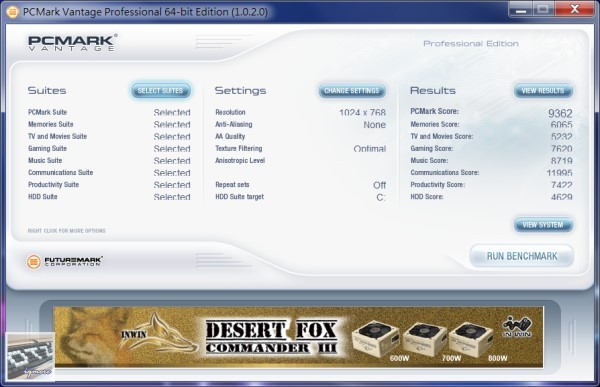
Task: Select the HDD Suite entry
Action: [x=42, y=197]
